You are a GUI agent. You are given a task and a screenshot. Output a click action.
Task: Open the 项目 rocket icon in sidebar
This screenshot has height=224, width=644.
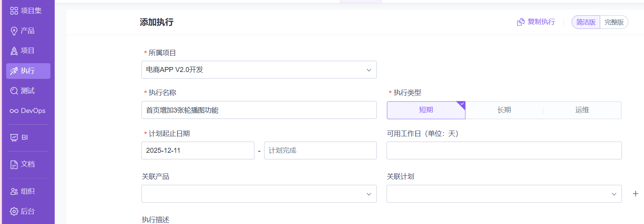tap(14, 51)
